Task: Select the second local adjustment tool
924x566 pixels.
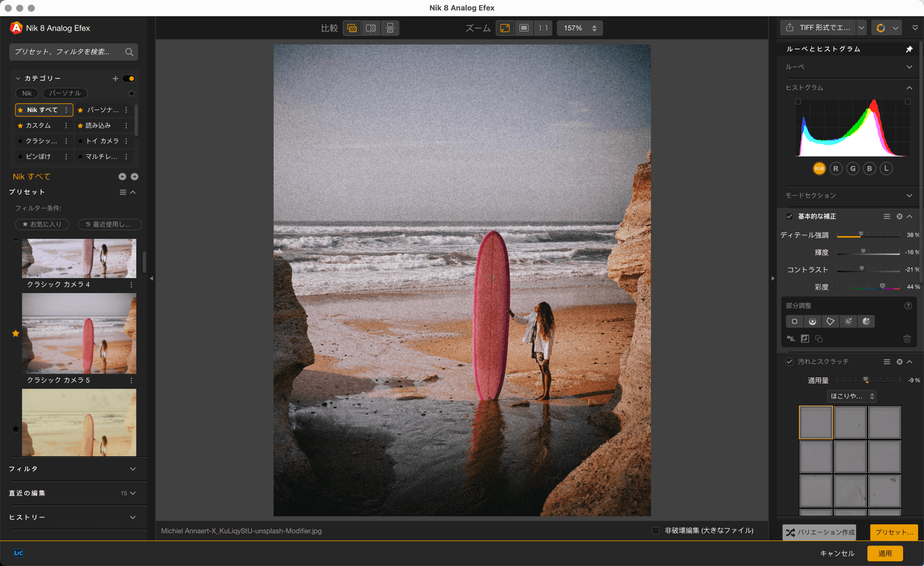Action: (x=813, y=322)
